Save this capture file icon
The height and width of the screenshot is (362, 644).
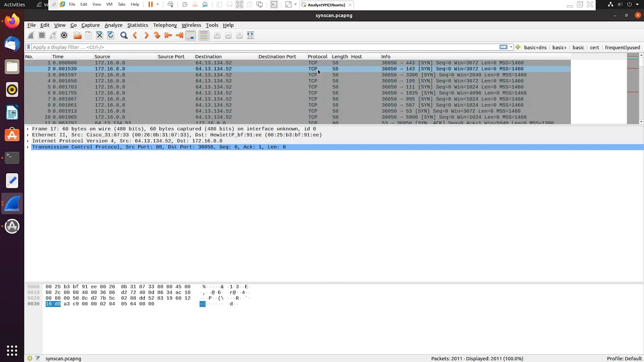click(89, 35)
